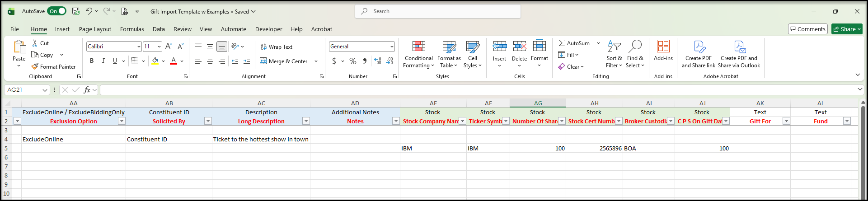Viewport: 868px width, 201px height.
Task: Click the Comments button
Action: coord(808,29)
